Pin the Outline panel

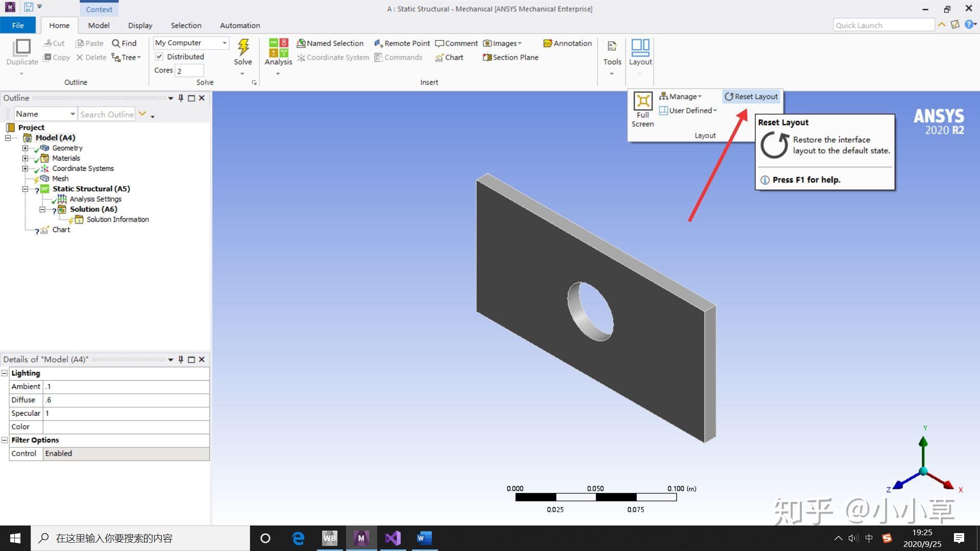click(x=181, y=98)
